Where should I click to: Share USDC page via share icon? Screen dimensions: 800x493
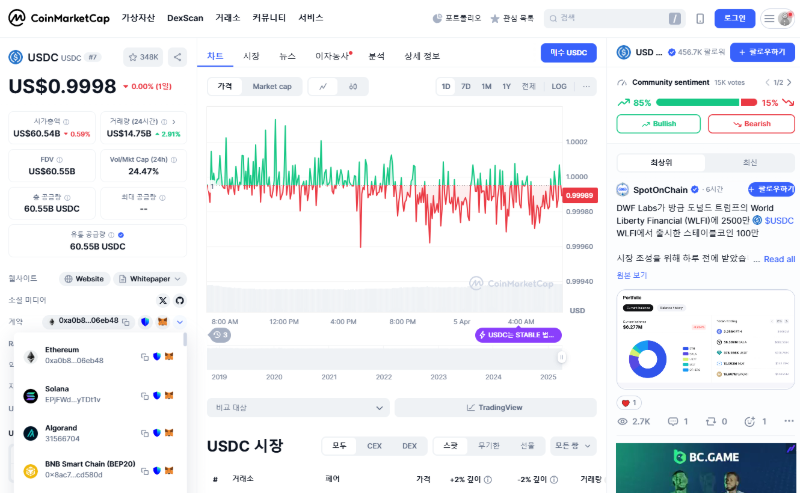177,57
